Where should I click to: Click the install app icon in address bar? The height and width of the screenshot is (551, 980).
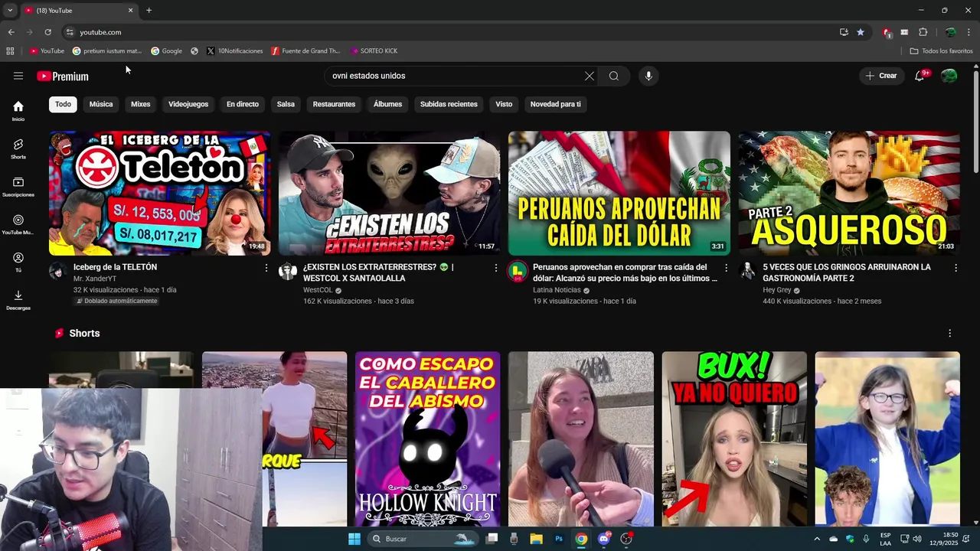click(844, 32)
